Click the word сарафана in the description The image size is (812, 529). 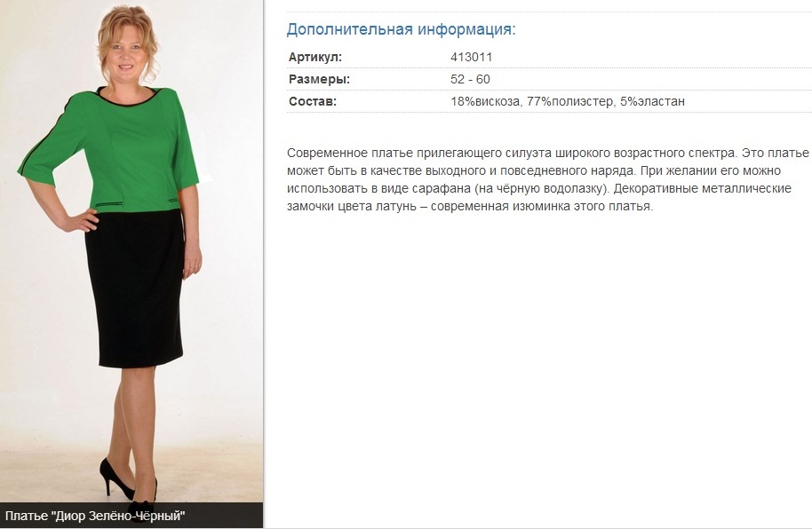[x=442, y=188]
